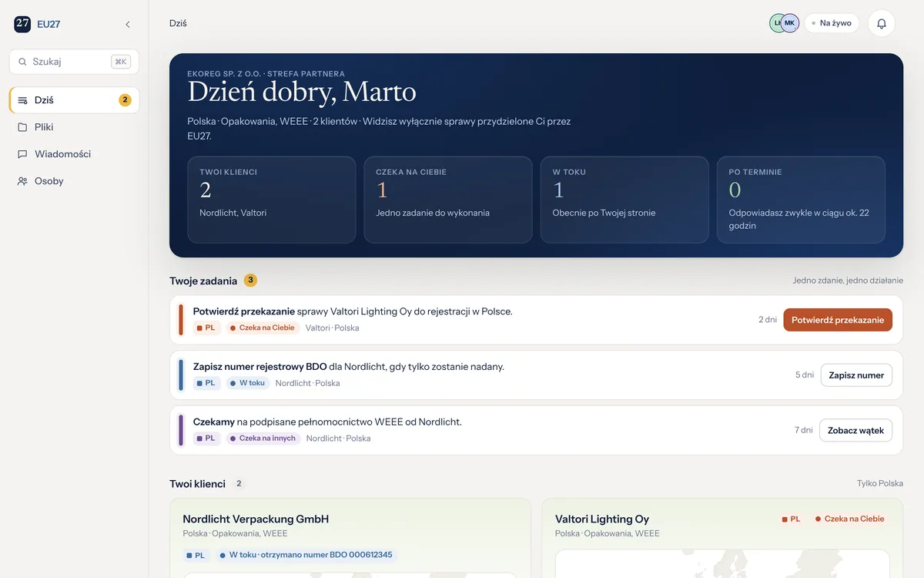This screenshot has height=578, width=924.
Task: Open the Czeka na Ciebie stat card
Action: [448, 200]
